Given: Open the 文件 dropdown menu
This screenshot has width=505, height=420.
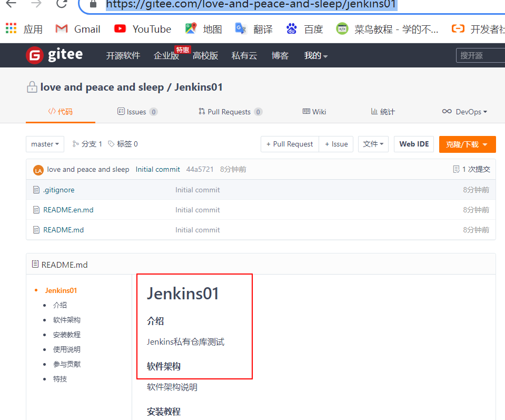Looking at the screenshot, I should 373,143.
